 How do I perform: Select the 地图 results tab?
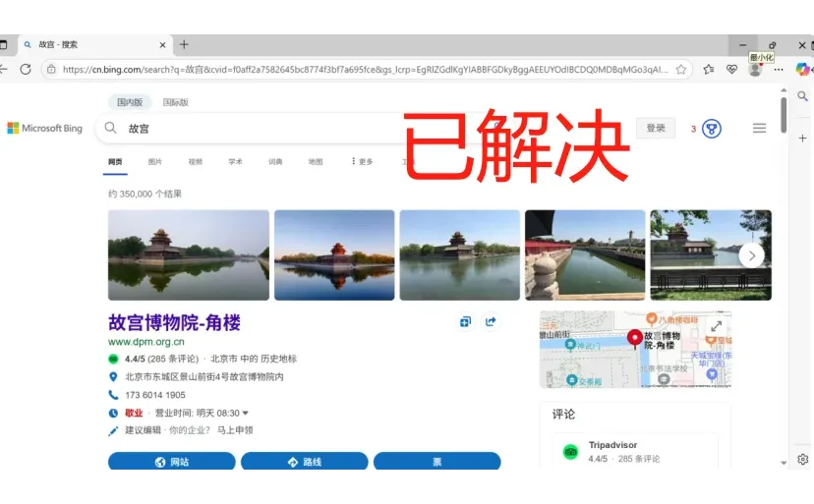coord(316,162)
